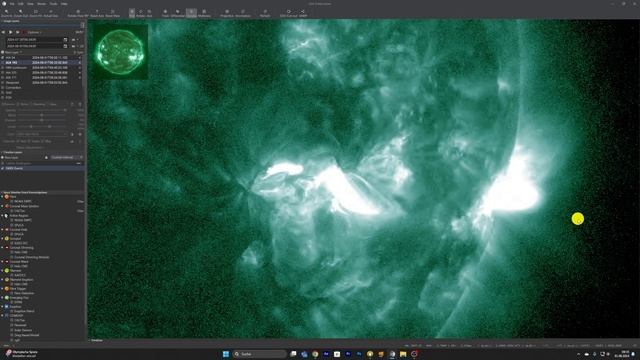
Task: Toggle visibility of the AIA 335 layer
Action: [x=3, y=72]
